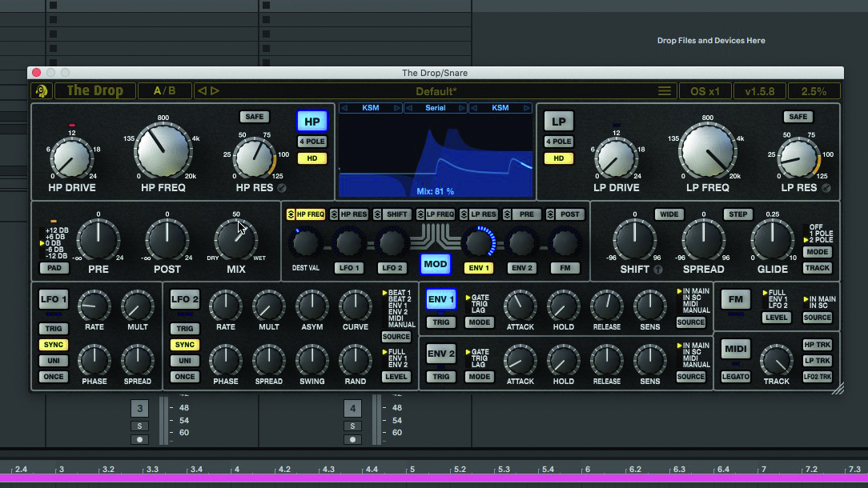This screenshot has width=868, height=488.
Task: Click the LP FREQ knob
Action: [708, 150]
